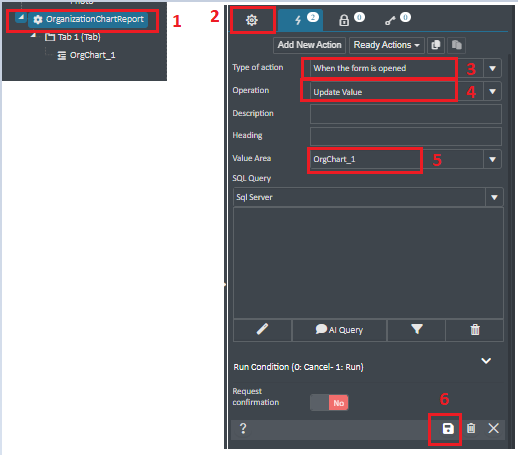Click the copy action icon
This screenshot has width=518, height=455.
tap(436, 45)
